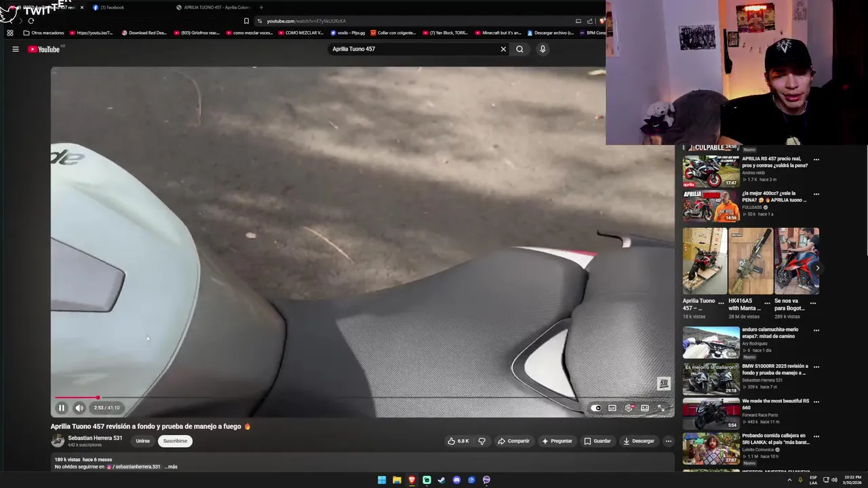Open File Explorer from taskbar
868x488 pixels.
pyautogui.click(x=397, y=480)
